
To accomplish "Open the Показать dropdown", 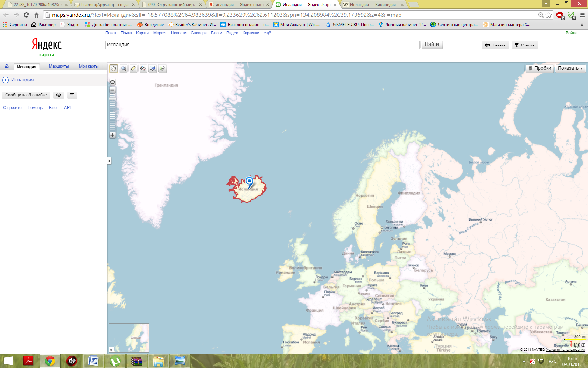I will click(x=570, y=68).
